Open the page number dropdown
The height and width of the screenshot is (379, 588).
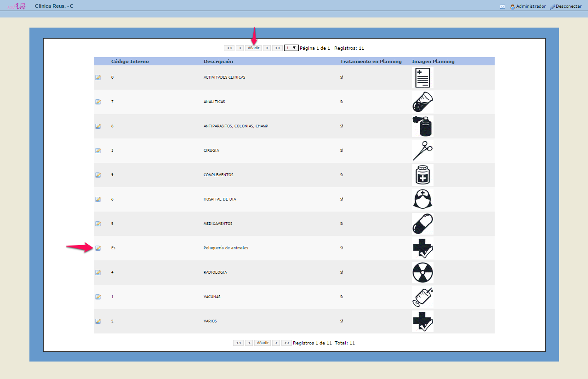coord(291,48)
